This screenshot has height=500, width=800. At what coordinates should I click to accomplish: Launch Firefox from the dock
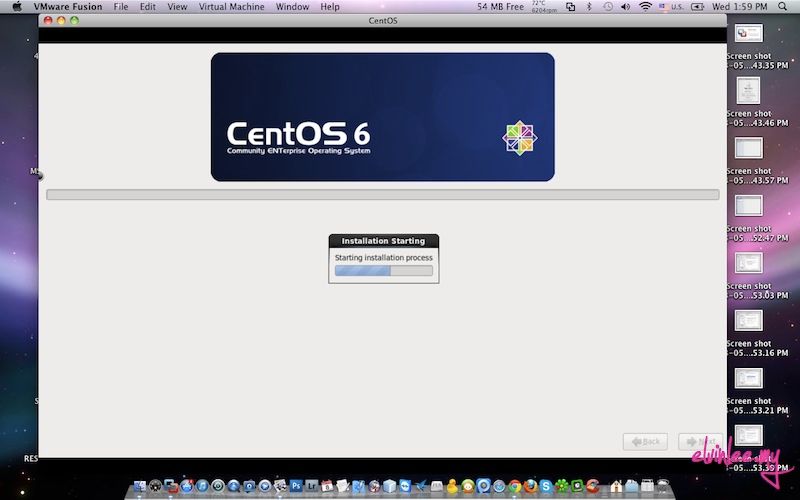point(531,486)
